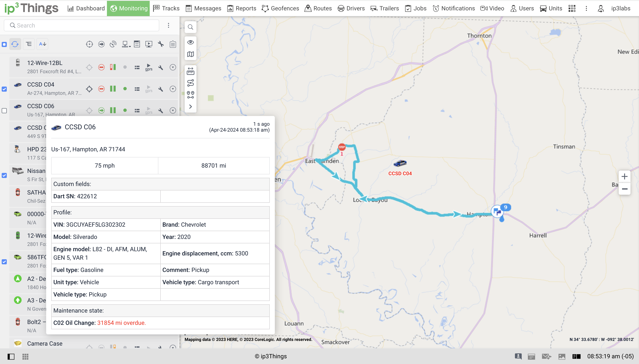Track CCSD C04 with crosshair icon
The width and height of the screenshot is (639, 364).
click(x=89, y=89)
